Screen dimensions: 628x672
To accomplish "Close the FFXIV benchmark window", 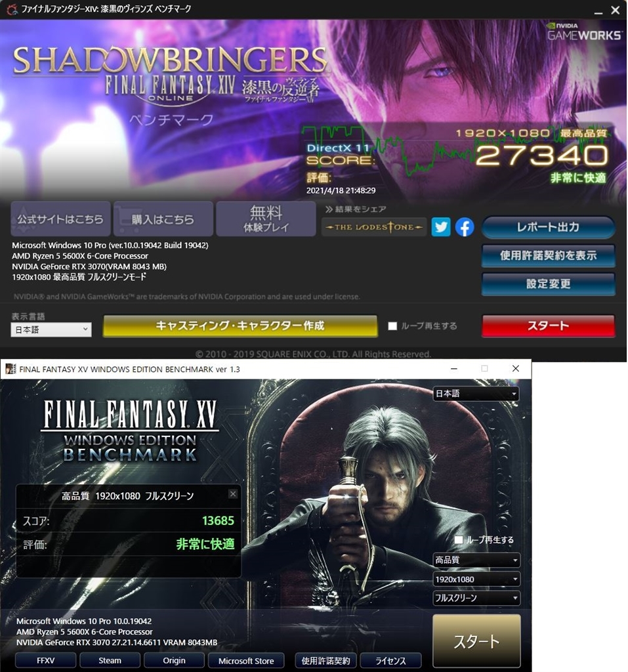I will 615,10.
